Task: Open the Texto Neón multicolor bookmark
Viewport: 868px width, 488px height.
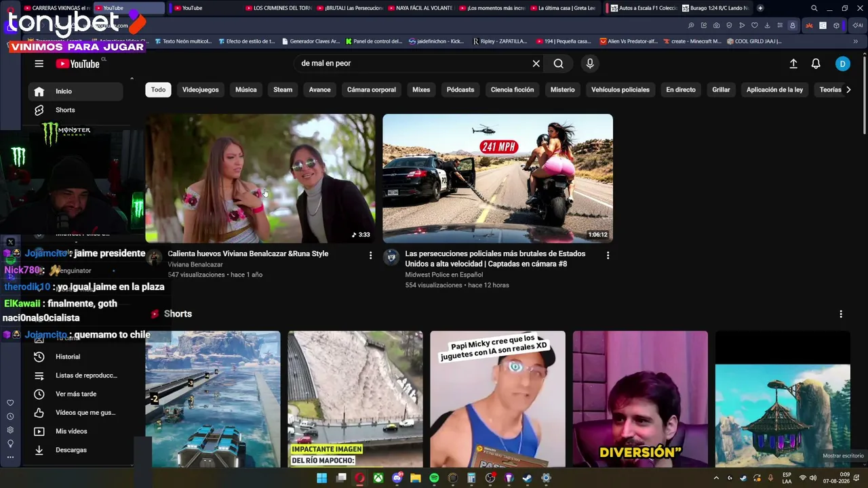Action: click(183, 41)
